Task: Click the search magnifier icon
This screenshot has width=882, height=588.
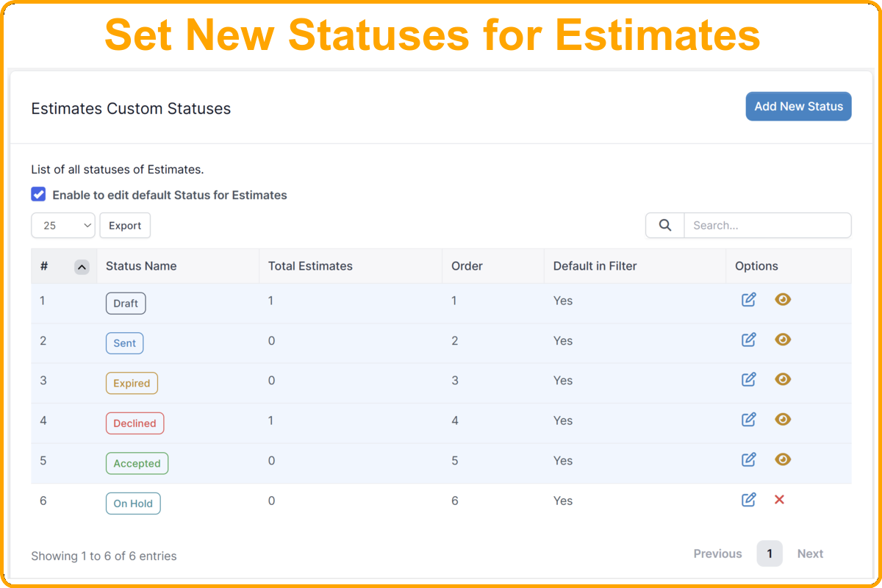Action: click(x=664, y=225)
